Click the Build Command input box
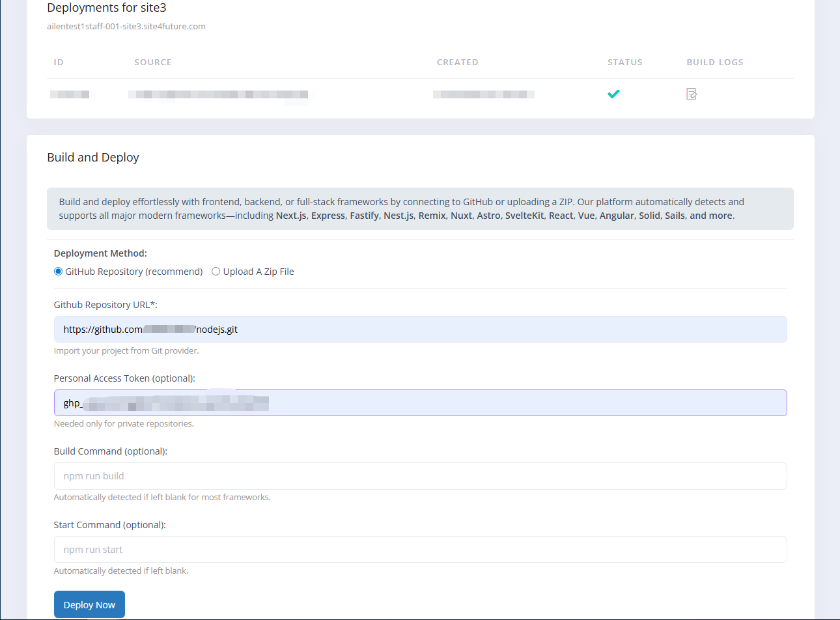This screenshot has width=840, height=620. 420,476
